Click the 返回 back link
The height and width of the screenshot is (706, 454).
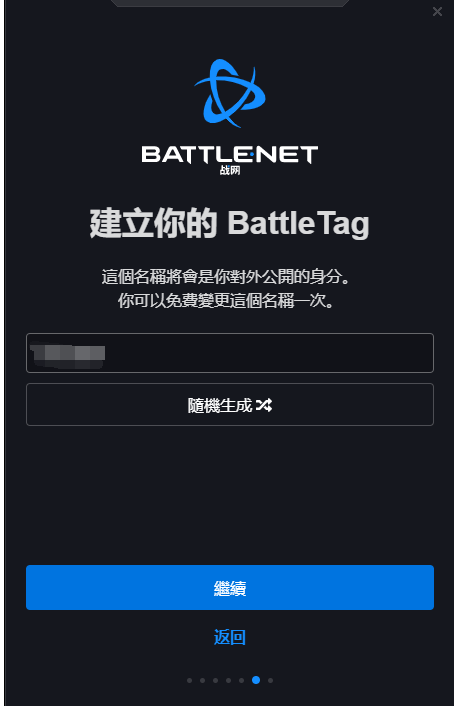[x=230, y=637]
